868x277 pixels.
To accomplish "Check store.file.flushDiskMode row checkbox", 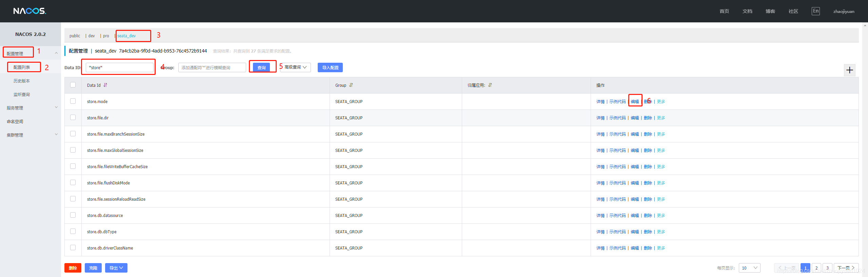I will (73, 182).
